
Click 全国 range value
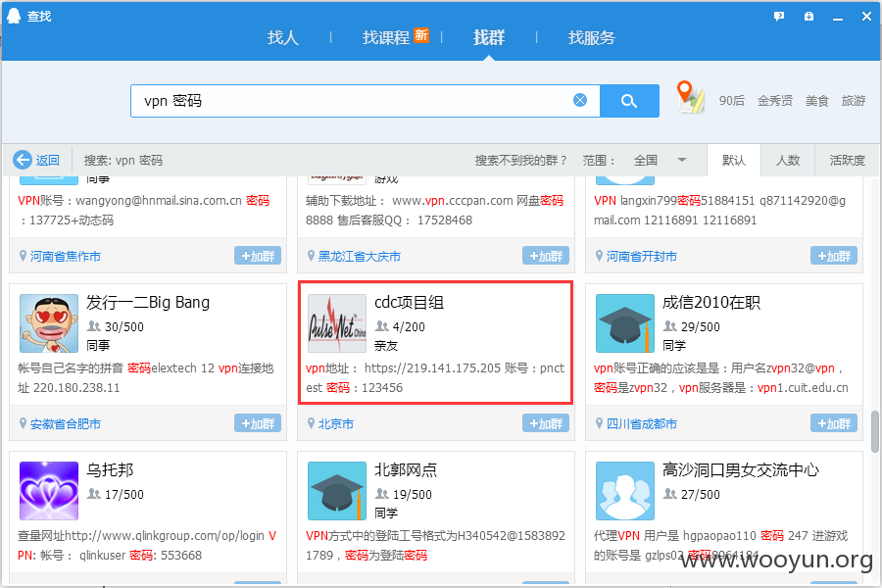[646, 160]
